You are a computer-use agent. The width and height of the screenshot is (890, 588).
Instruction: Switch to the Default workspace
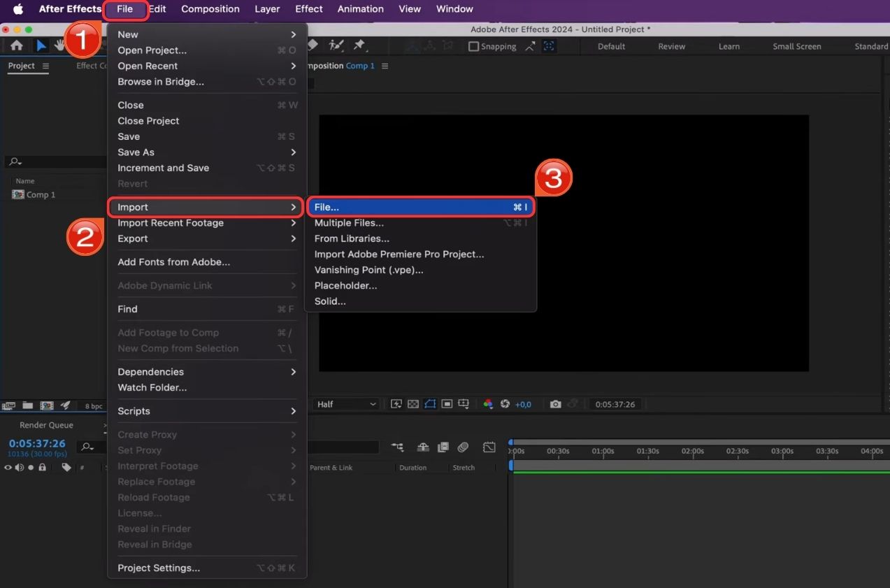pos(611,46)
